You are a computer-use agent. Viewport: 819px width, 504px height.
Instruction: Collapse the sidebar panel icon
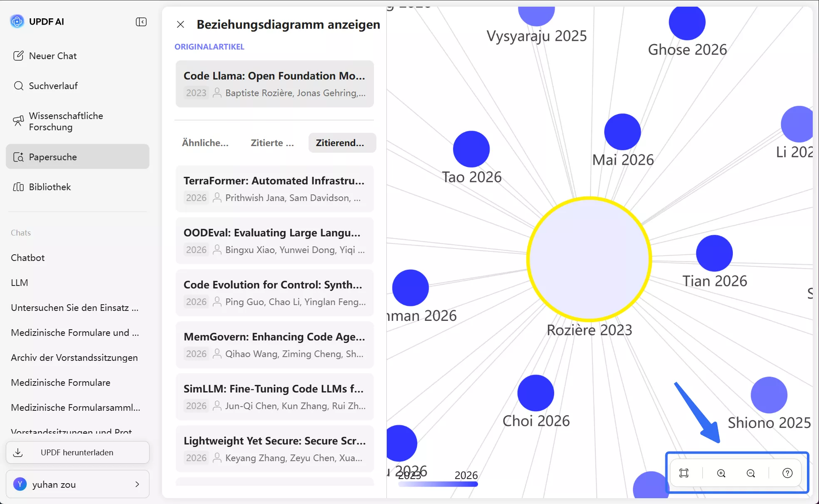(141, 22)
